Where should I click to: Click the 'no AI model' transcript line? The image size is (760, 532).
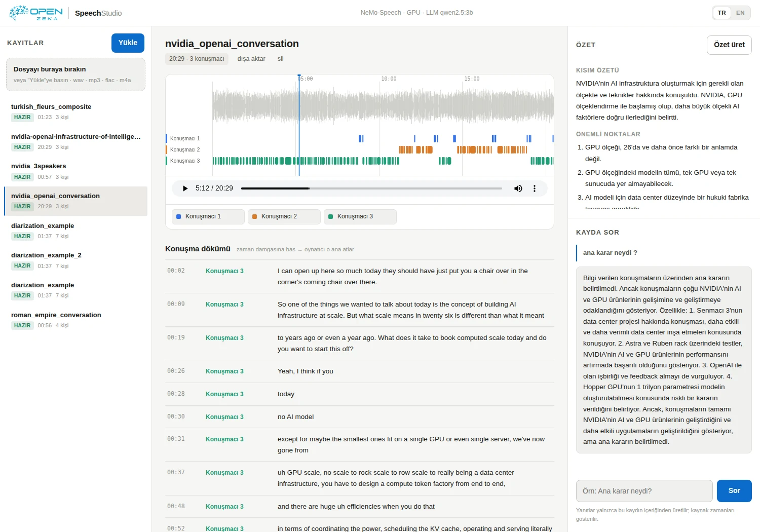coord(295,417)
